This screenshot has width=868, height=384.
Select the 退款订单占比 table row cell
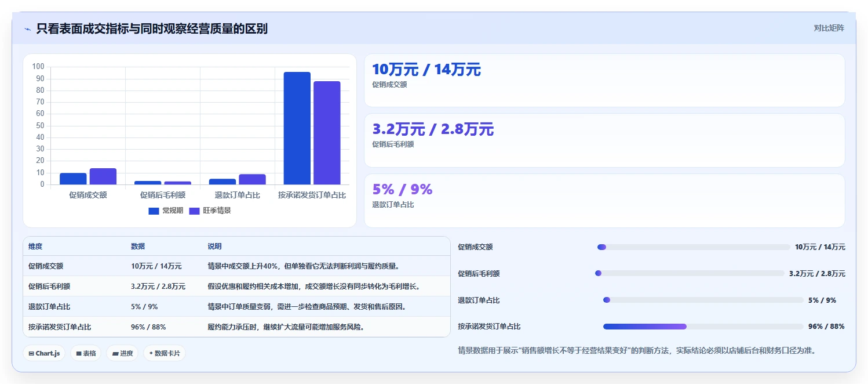[x=49, y=306]
